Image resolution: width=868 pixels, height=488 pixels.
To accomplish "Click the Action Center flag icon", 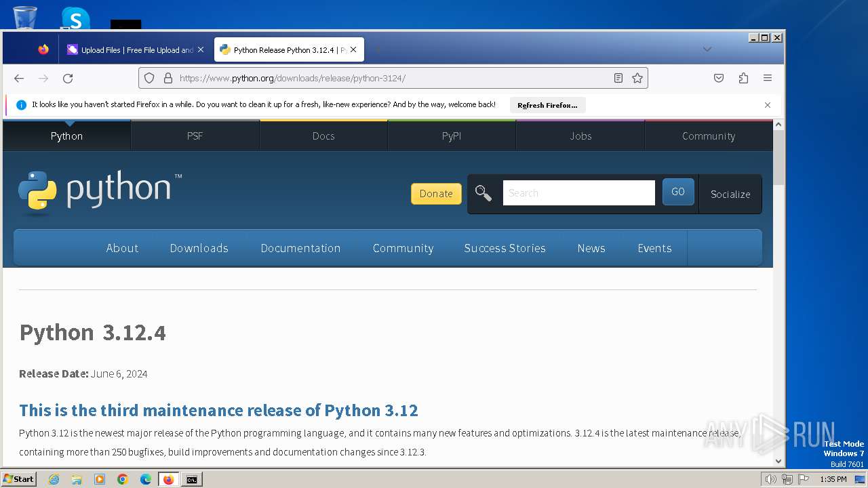I will pyautogui.click(x=804, y=479).
